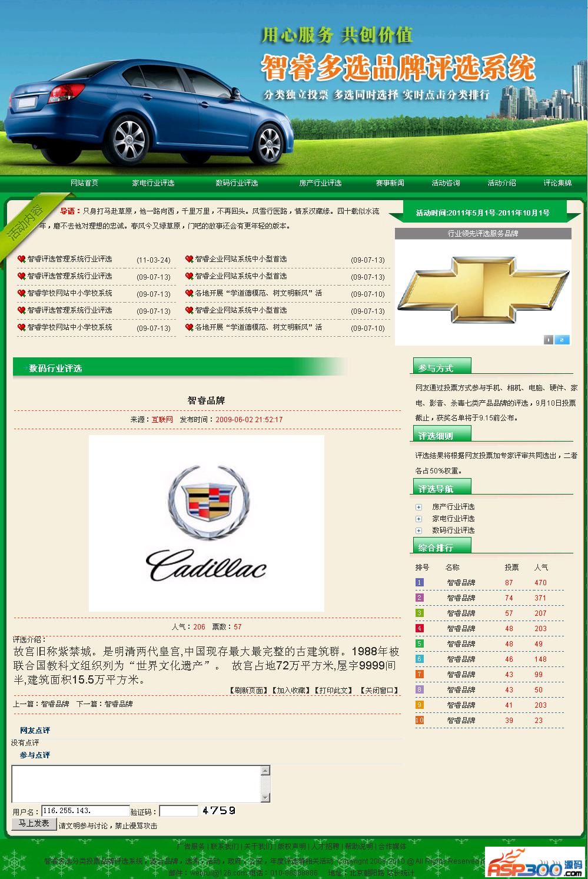
Task: Click 打印此文 link
Action: (x=334, y=691)
